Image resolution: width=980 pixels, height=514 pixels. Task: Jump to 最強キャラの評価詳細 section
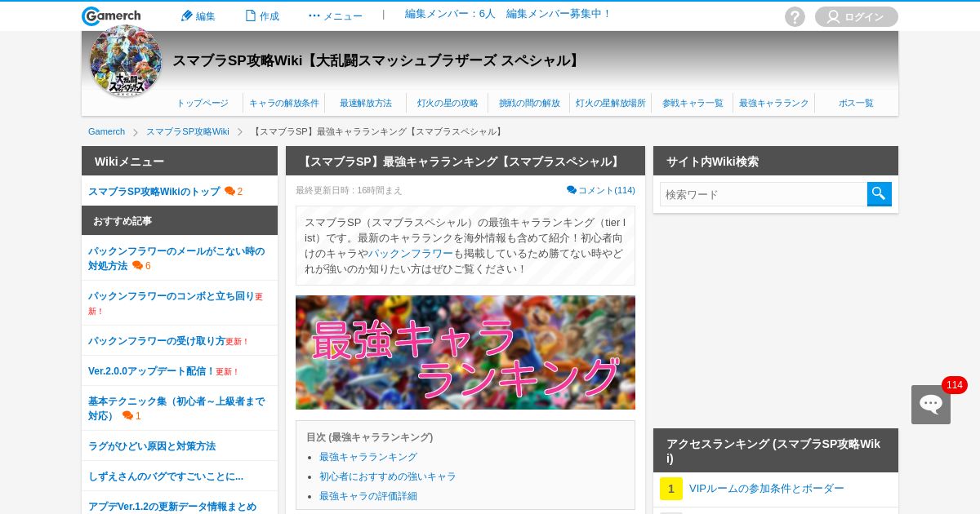click(368, 496)
